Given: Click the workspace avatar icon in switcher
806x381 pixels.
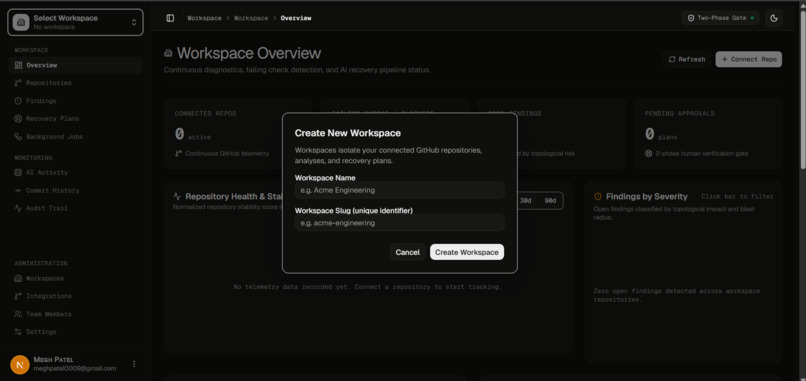Looking at the screenshot, I should (x=21, y=22).
